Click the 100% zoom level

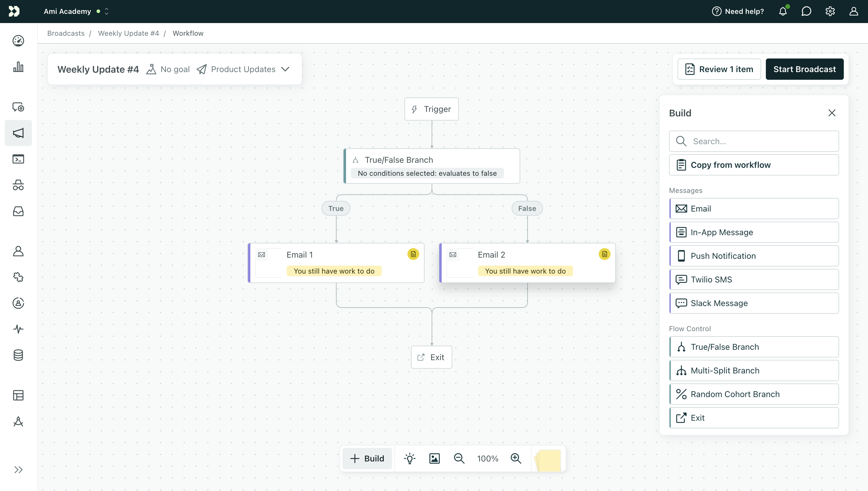click(x=487, y=459)
